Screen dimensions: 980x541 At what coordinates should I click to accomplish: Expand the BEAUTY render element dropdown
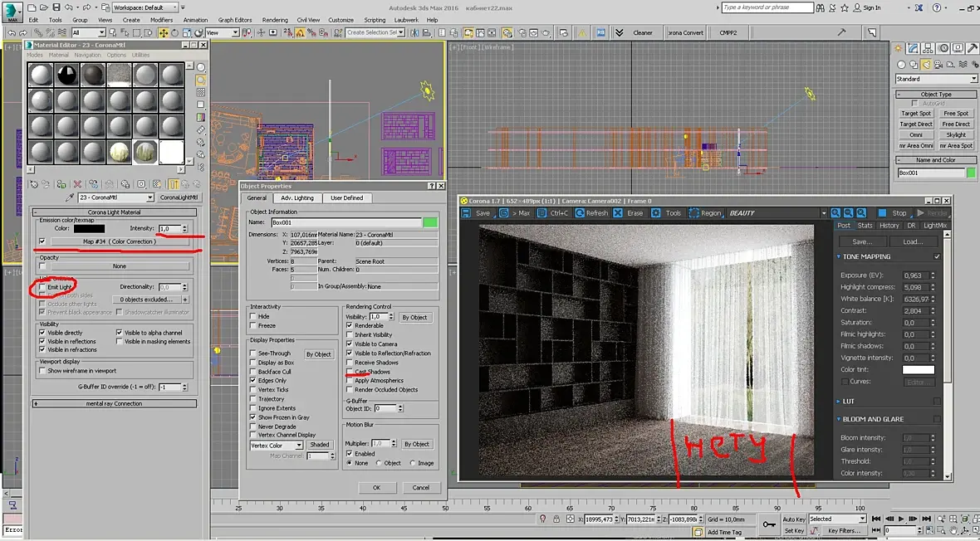coord(824,213)
